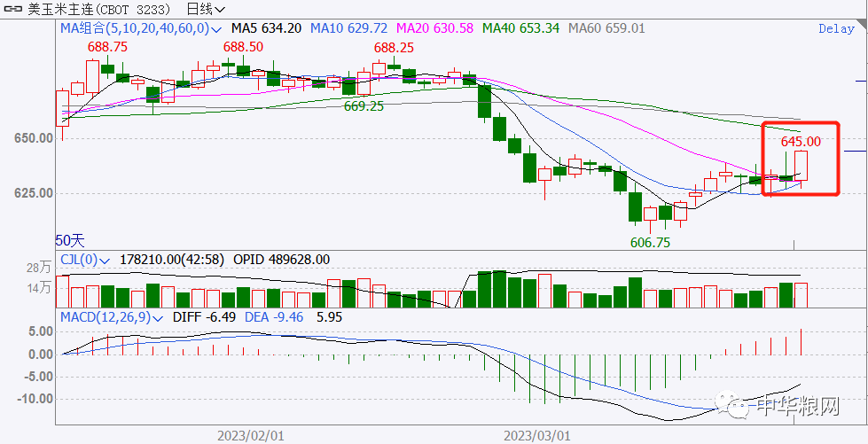Click the Delay status label
The width and height of the screenshot is (868, 444).
coord(836,28)
